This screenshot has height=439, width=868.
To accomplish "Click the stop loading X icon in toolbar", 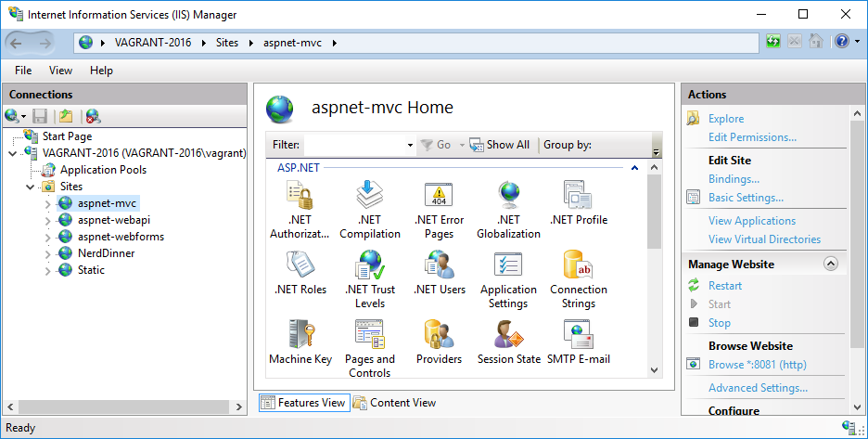I will point(795,42).
